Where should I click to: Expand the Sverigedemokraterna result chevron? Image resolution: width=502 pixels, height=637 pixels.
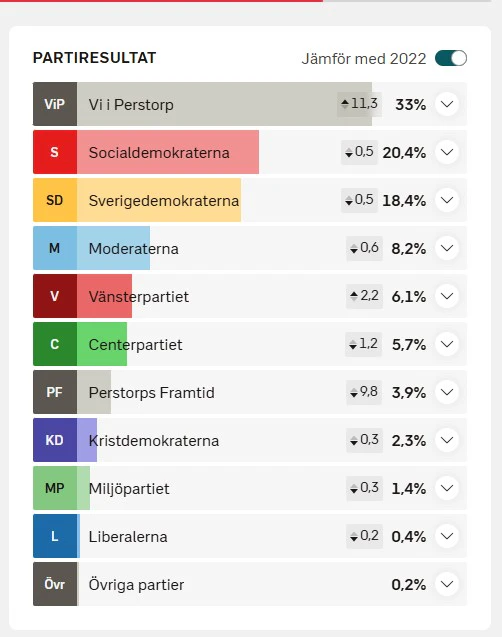[447, 200]
